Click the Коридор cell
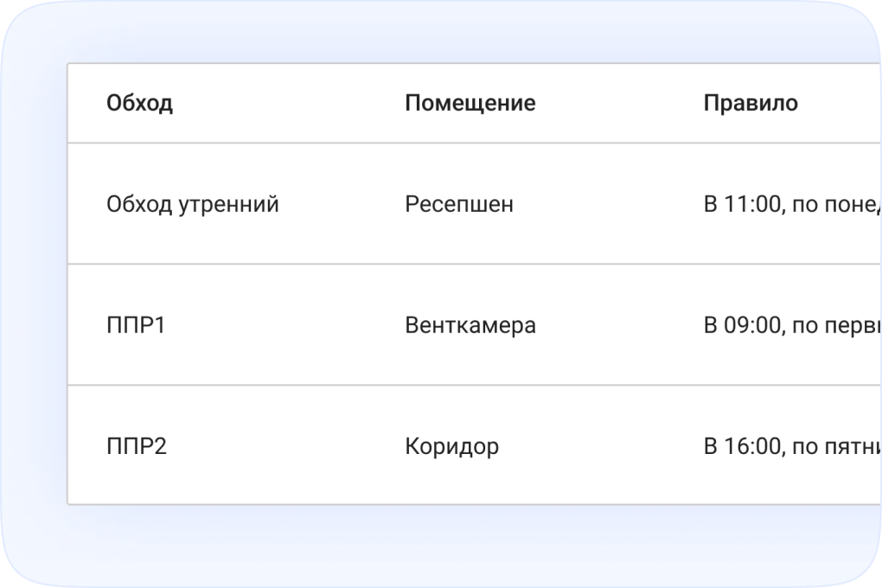 click(451, 446)
